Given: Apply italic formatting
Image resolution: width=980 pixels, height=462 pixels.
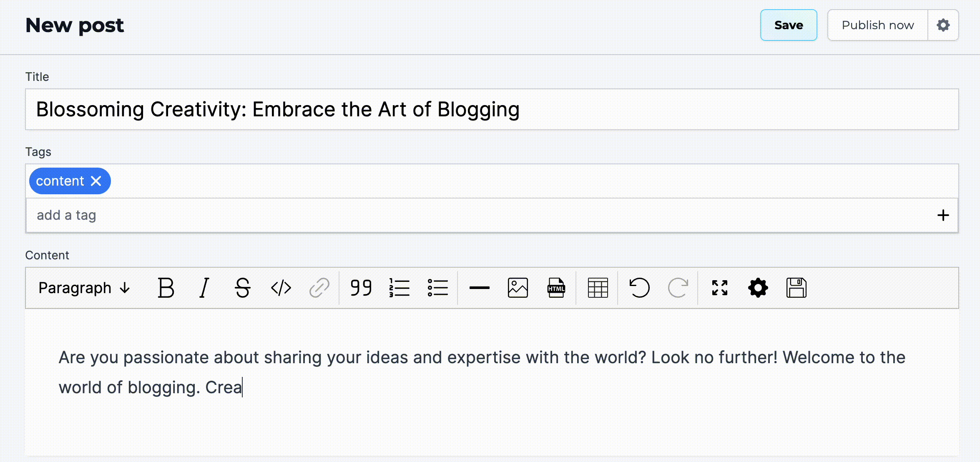Looking at the screenshot, I should (204, 288).
